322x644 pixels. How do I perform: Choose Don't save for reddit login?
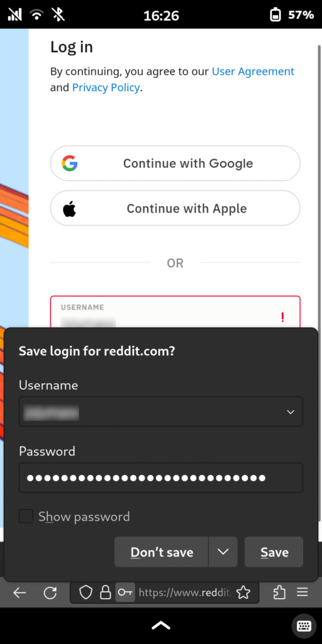162,552
